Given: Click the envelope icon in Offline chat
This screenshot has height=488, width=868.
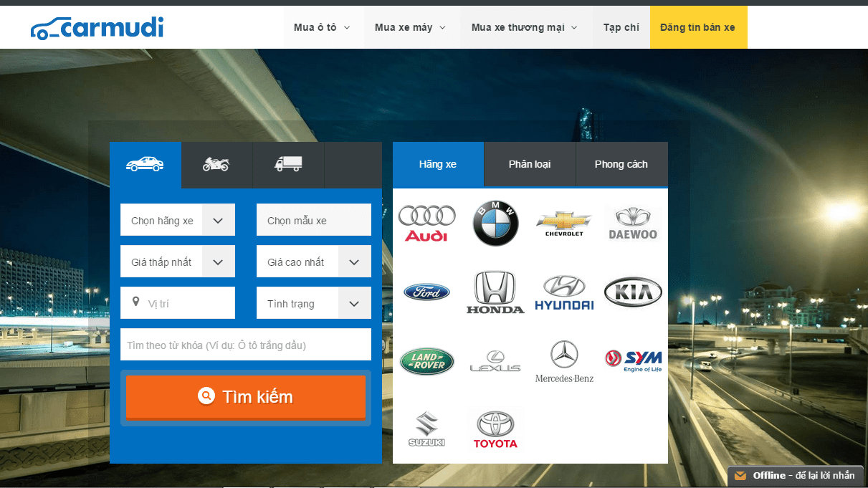Looking at the screenshot, I should tap(740, 476).
